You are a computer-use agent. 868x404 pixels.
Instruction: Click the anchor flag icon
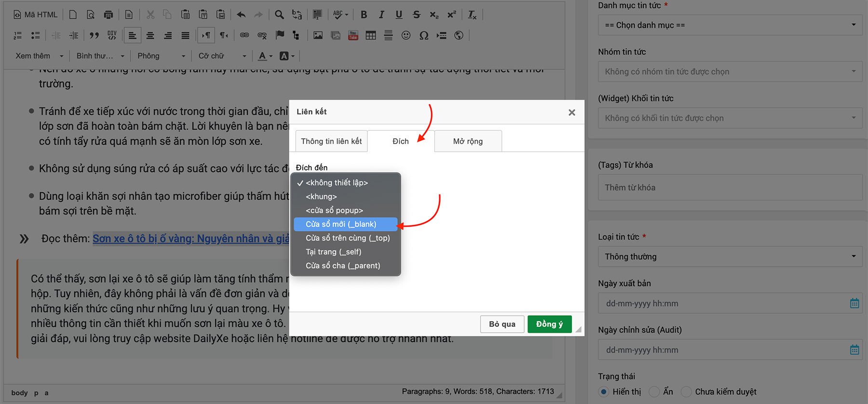[x=280, y=35]
